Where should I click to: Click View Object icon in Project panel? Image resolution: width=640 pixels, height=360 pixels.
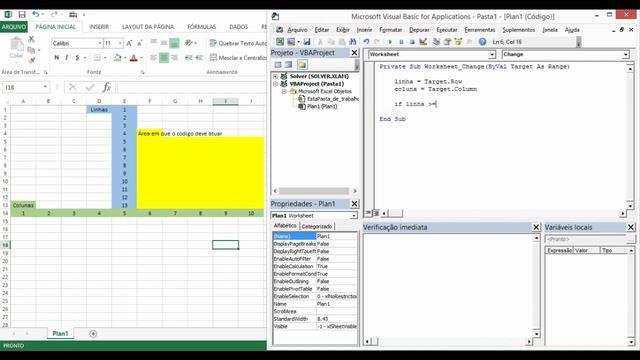click(x=289, y=64)
